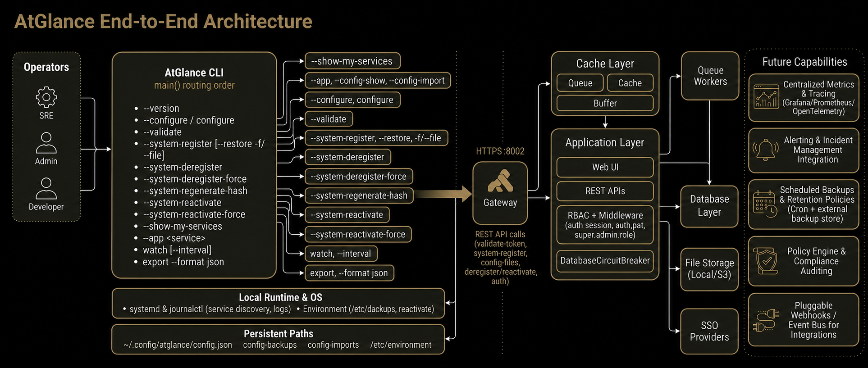
Task: Click the "watch, --interval" flag box
Action: [x=341, y=253]
